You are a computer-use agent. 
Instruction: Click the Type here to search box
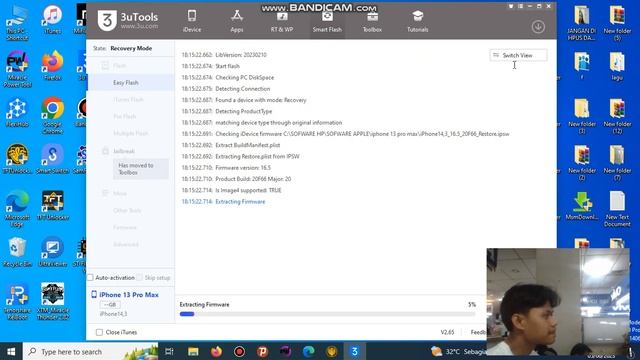click(x=90, y=351)
